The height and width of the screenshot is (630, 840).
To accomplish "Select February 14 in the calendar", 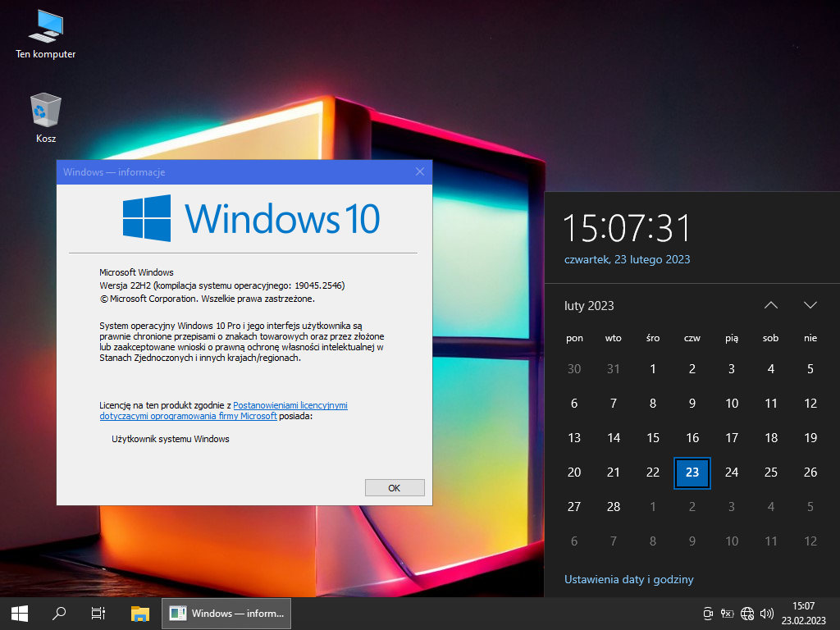I will click(x=614, y=438).
